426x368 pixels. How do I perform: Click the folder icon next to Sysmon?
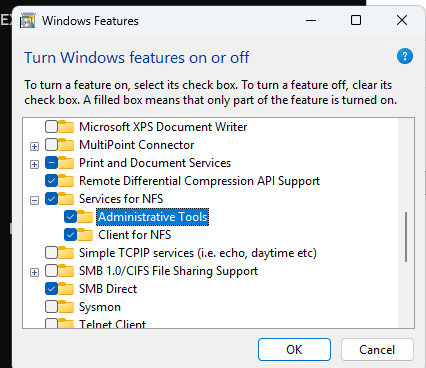tap(66, 307)
